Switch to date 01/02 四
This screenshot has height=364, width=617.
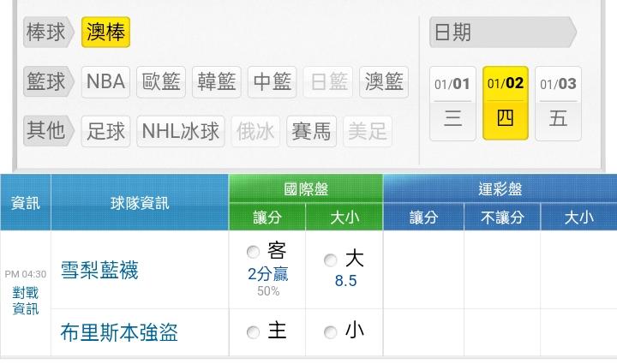(506, 104)
